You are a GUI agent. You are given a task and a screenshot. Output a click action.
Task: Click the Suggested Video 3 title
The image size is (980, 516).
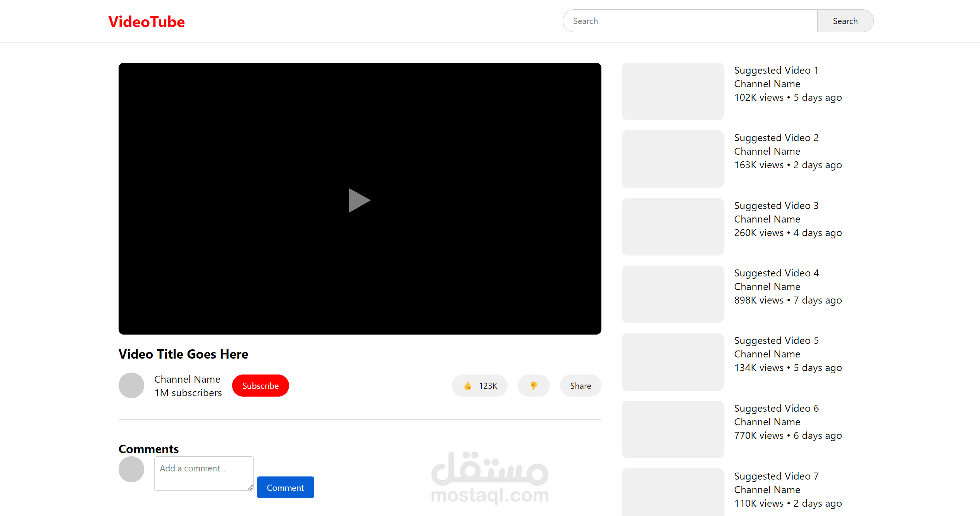point(776,205)
